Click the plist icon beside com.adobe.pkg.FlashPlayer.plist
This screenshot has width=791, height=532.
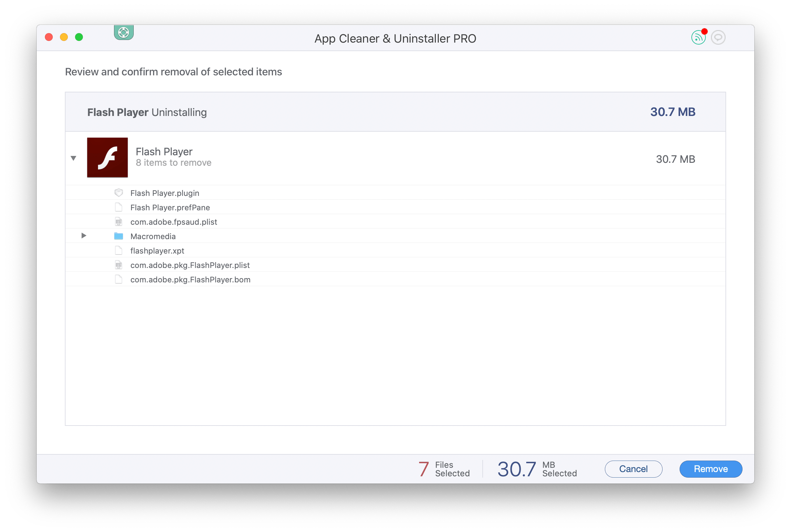pyautogui.click(x=118, y=265)
